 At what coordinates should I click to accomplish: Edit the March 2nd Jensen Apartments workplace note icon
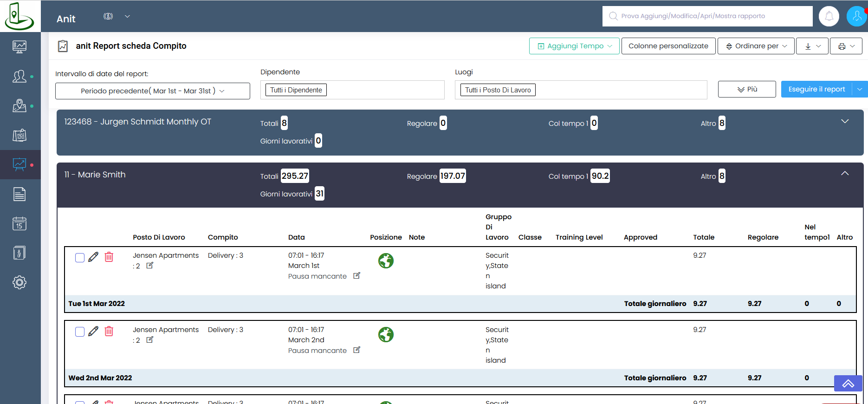click(x=150, y=340)
